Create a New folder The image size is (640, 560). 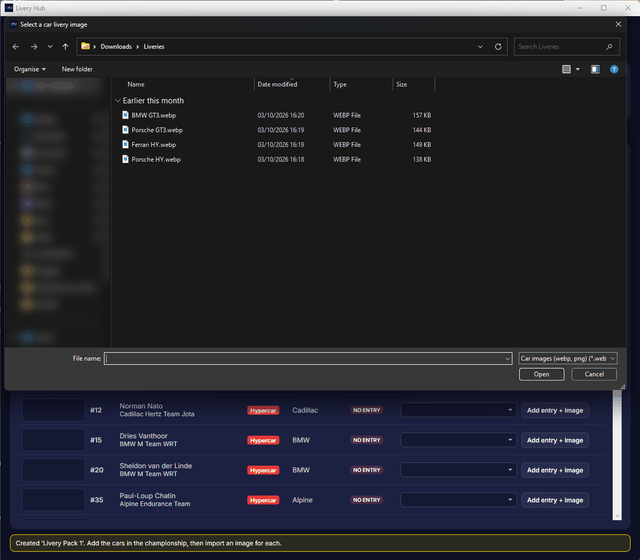(77, 69)
